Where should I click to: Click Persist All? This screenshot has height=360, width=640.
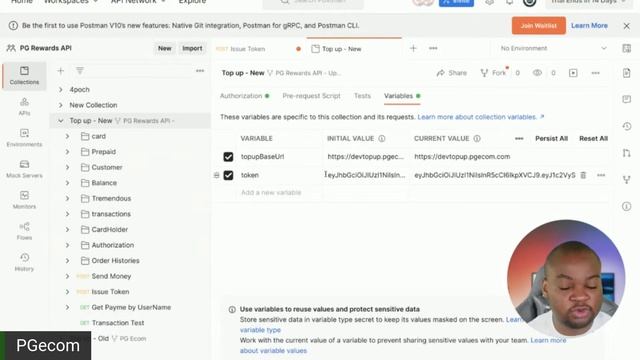(x=551, y=138)
